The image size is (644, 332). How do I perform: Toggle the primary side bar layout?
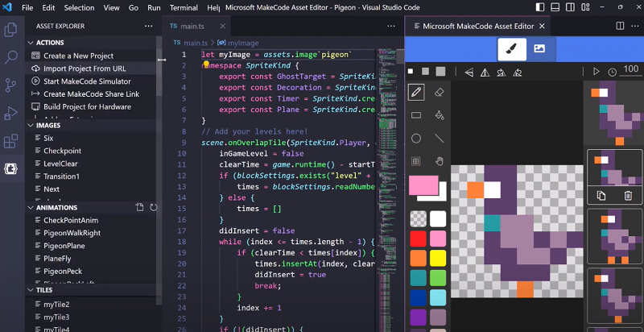coord(540,7)
